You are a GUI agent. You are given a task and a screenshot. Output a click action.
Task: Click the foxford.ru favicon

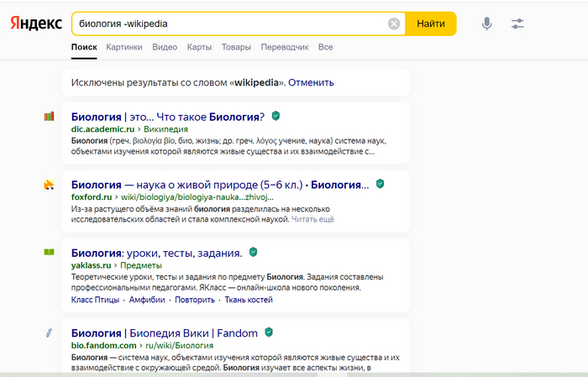[49, 185]
